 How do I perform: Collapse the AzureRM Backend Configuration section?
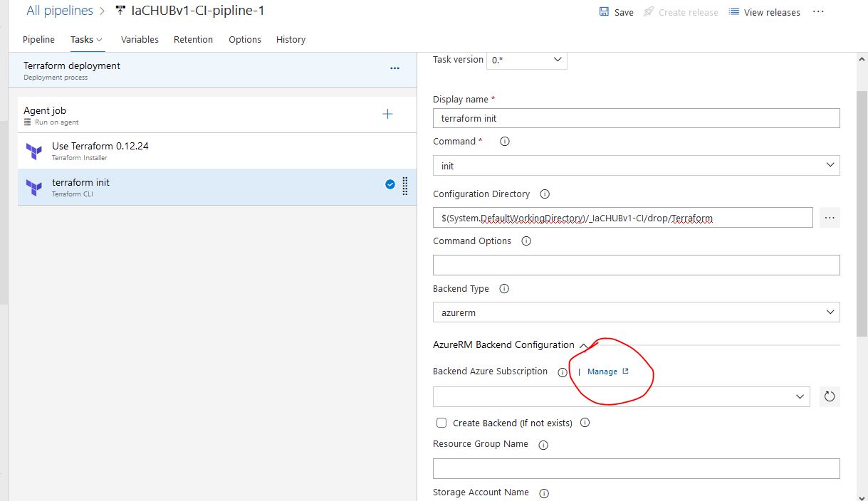click(x=584, y=345)
